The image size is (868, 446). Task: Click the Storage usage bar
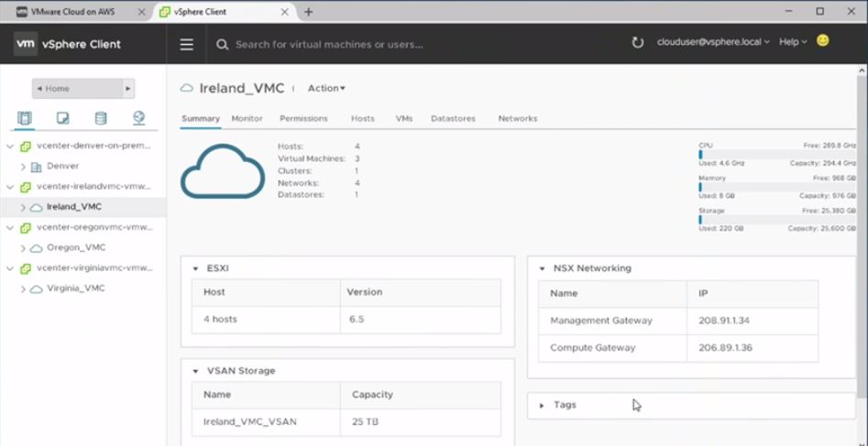pyautogui.click(x=777, y=220)
